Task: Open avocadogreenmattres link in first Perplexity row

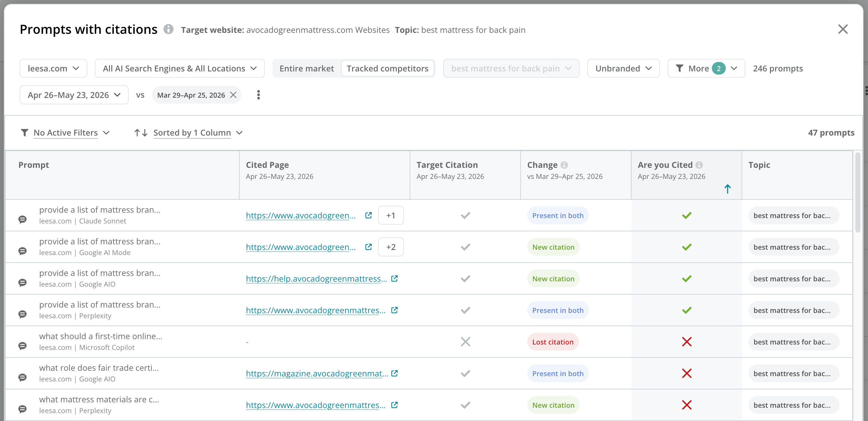Action: click(x=315, y=310)
